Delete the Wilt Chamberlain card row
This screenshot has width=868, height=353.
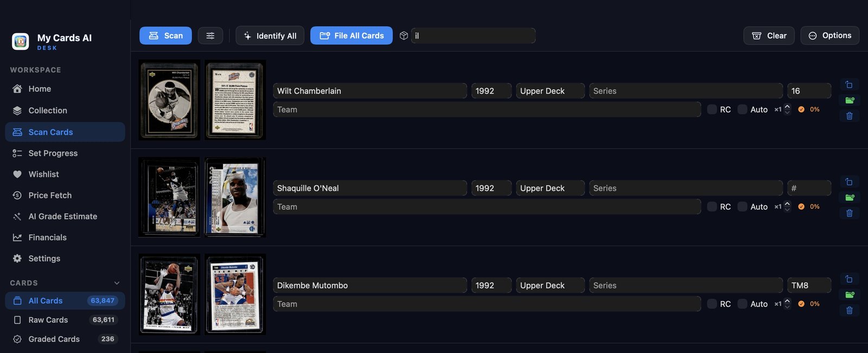pos(850,116)
